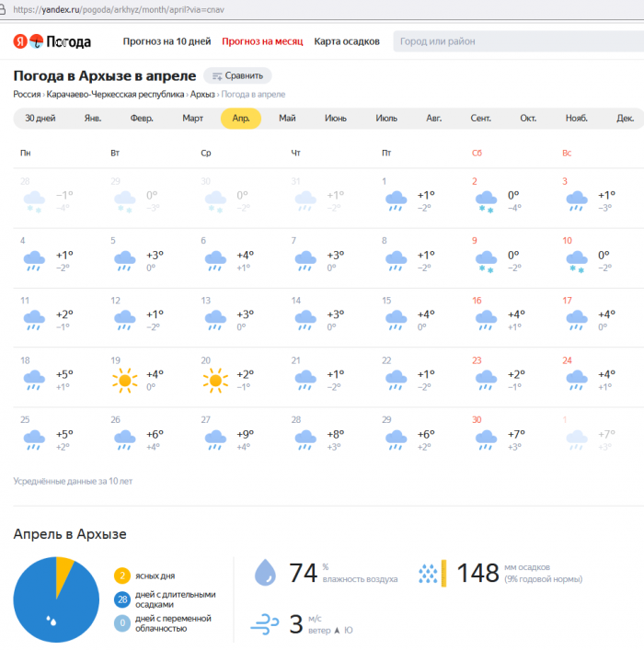Image resolution: width=644 pixels, height=650 pixels.
Task: Click the rain icon for April 27
Action: pyautogui.click(x=215, y=439)
